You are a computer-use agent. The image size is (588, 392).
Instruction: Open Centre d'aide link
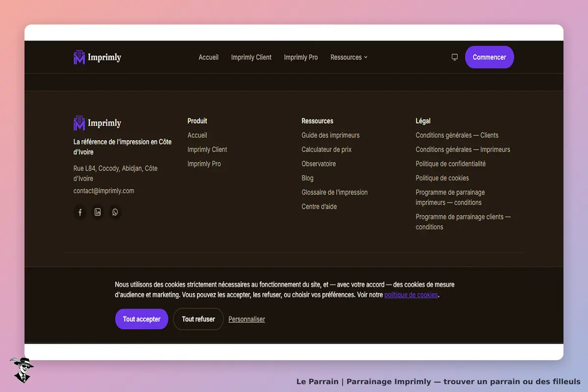pos(319,206)
